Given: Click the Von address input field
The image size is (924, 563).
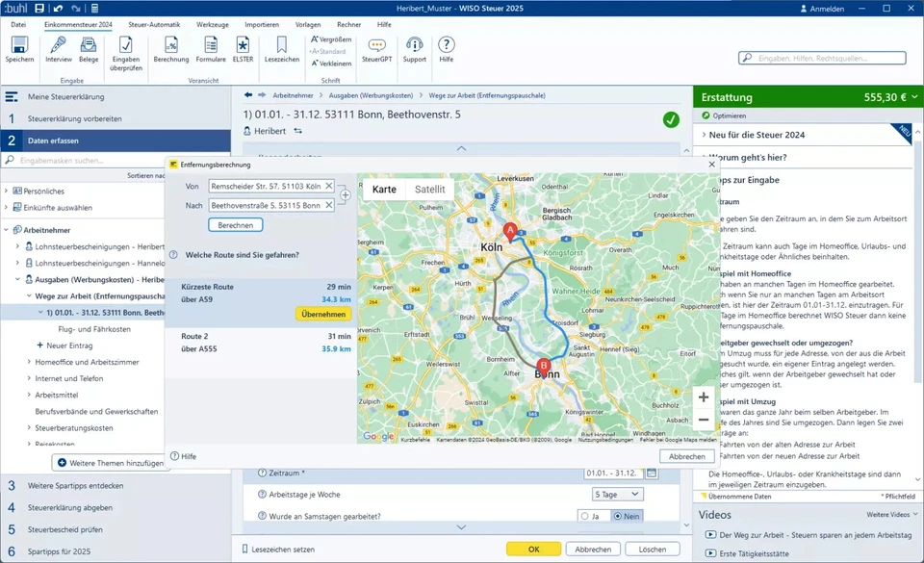Looking at the screenshot, I should tap(267, 187).
